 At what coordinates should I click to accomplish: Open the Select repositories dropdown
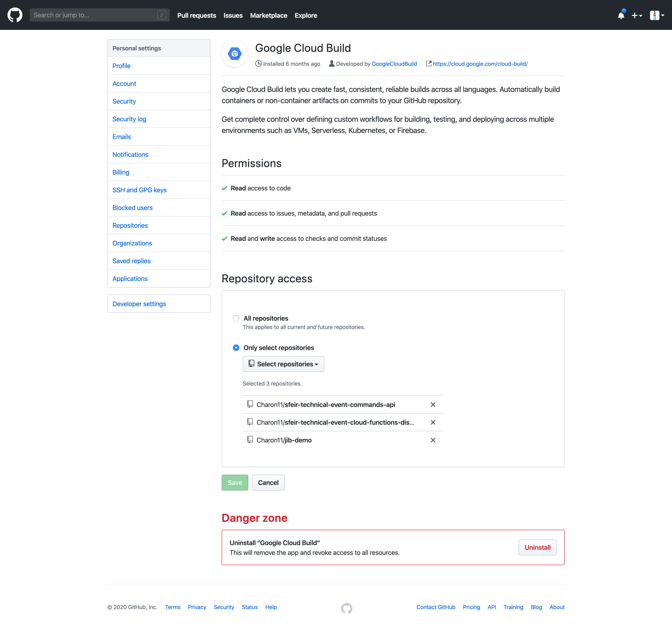(283, 364)
